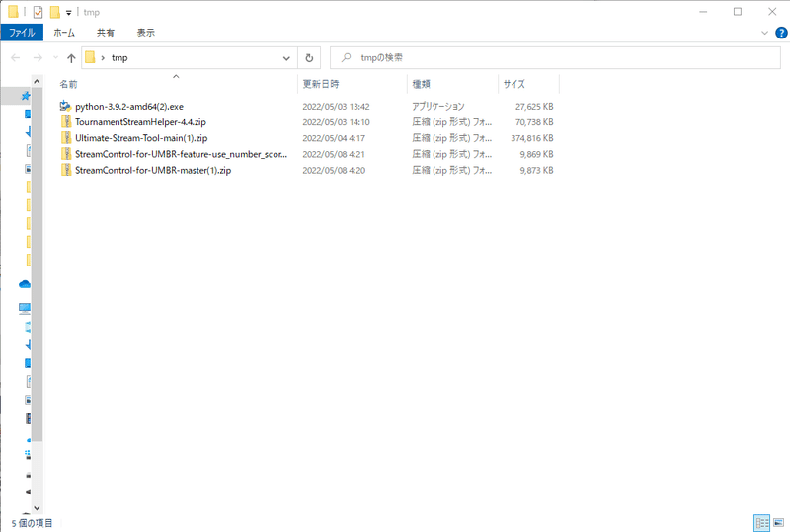Select StreamControl-for-UMBR-feature-use_number_scor... zip
The image size is (790, 532).
tap(181, 154)
